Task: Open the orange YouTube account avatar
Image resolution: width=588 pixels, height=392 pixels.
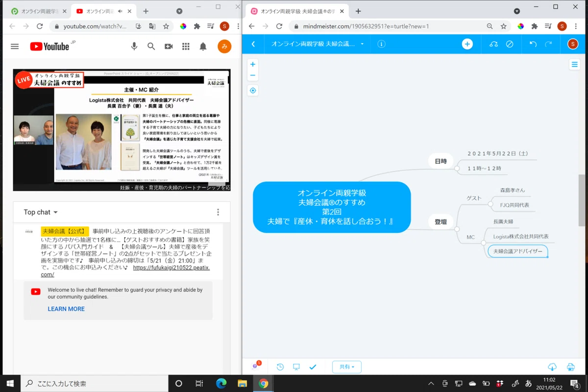Action: pyautogui.click(x=224, y=46)
